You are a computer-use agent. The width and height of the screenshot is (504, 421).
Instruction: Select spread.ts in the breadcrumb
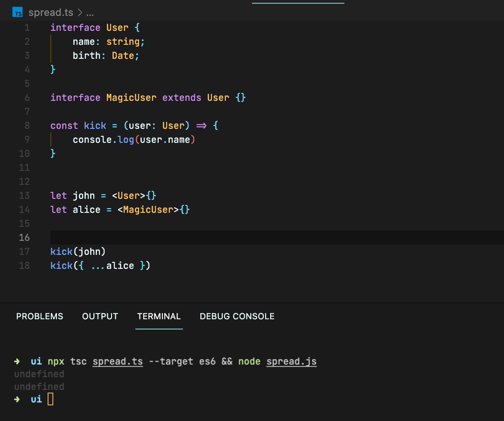pos(51,13)
